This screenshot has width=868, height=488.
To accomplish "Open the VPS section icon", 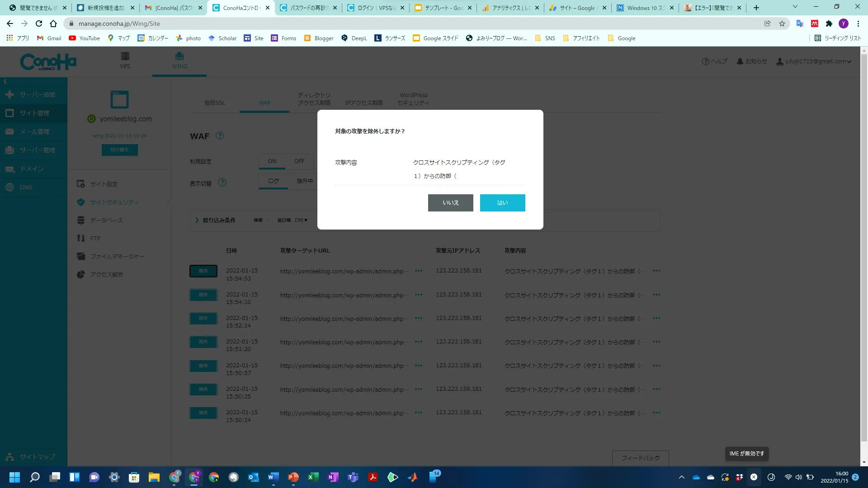I will coord(125,60).
